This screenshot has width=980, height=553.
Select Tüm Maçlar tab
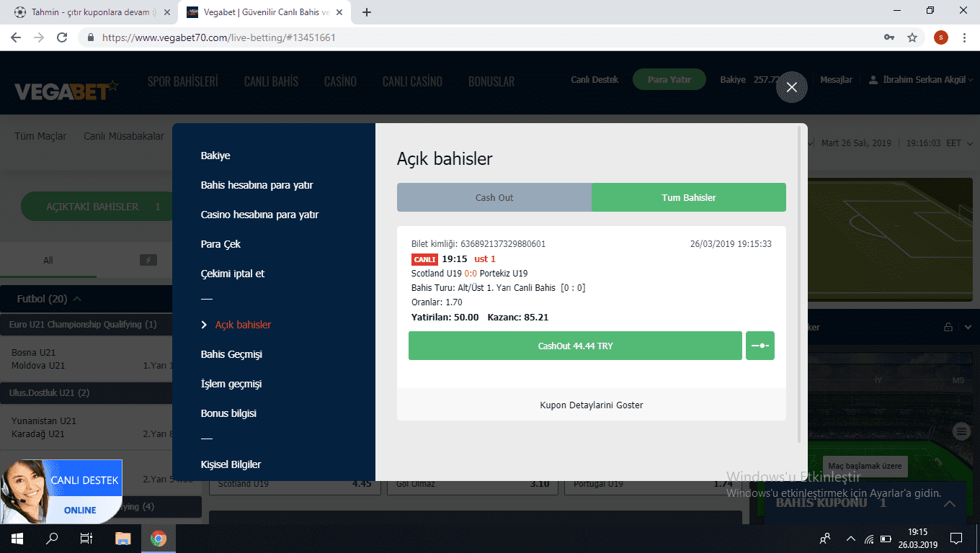40,136
